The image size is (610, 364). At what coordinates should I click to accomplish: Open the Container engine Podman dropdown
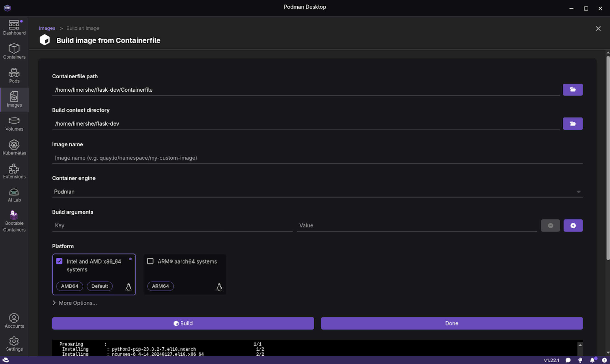pos(317,192)
